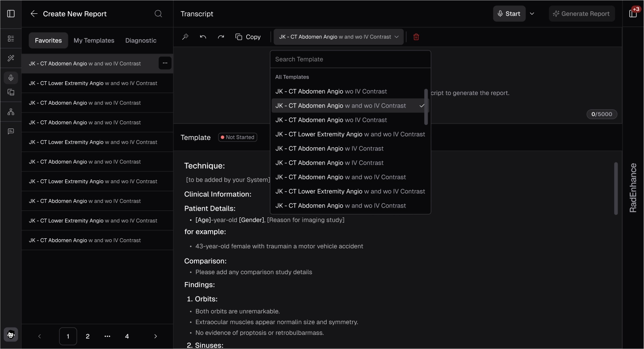Click the 1. Orbits: subheading
This screenshot has width=644, height=349.
coord(202,299)
